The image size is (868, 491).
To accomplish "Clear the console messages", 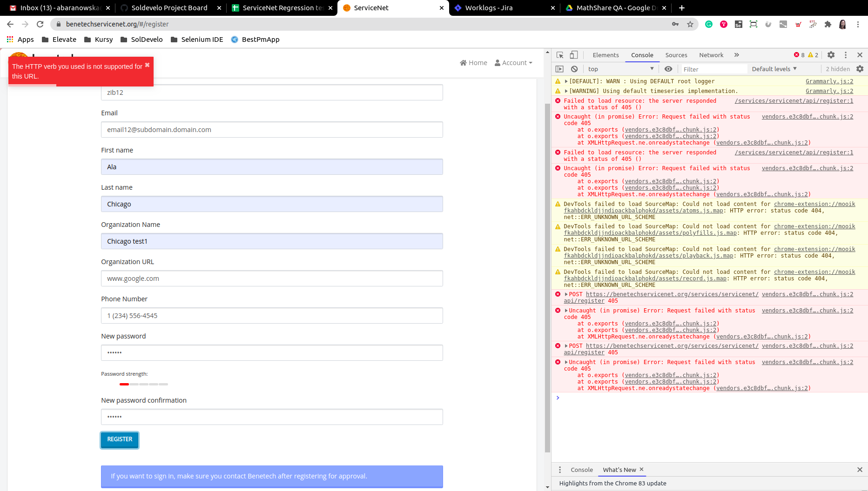I will [x=574, y=68].
